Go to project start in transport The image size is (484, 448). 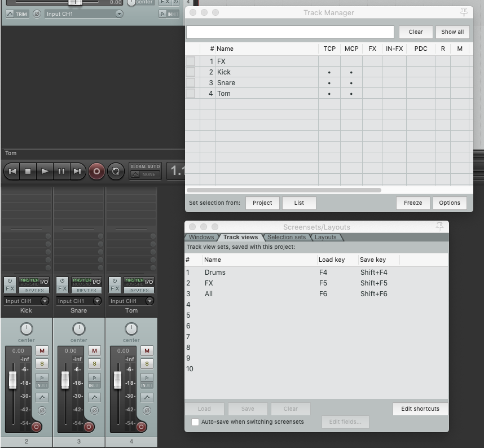coord(12,171)
